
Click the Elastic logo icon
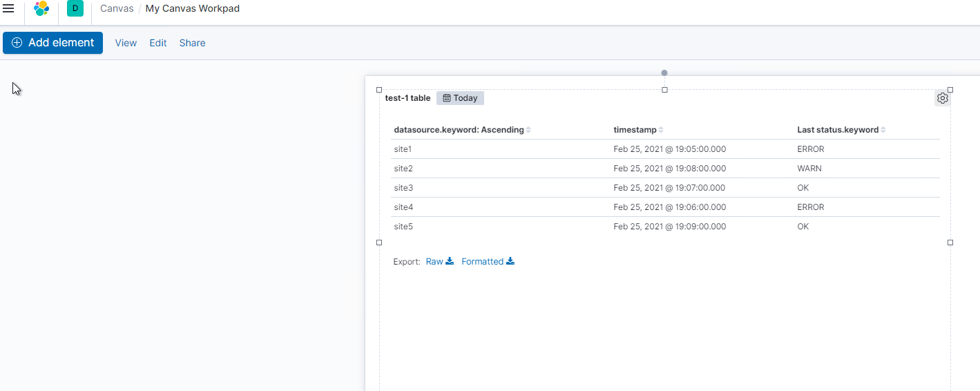coord(41,8)
